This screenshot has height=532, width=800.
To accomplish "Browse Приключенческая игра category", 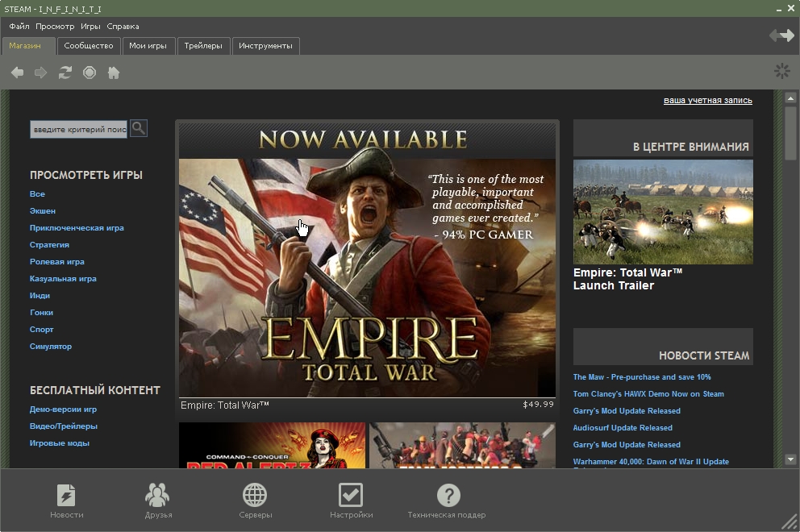I will (x=77, y=227).
